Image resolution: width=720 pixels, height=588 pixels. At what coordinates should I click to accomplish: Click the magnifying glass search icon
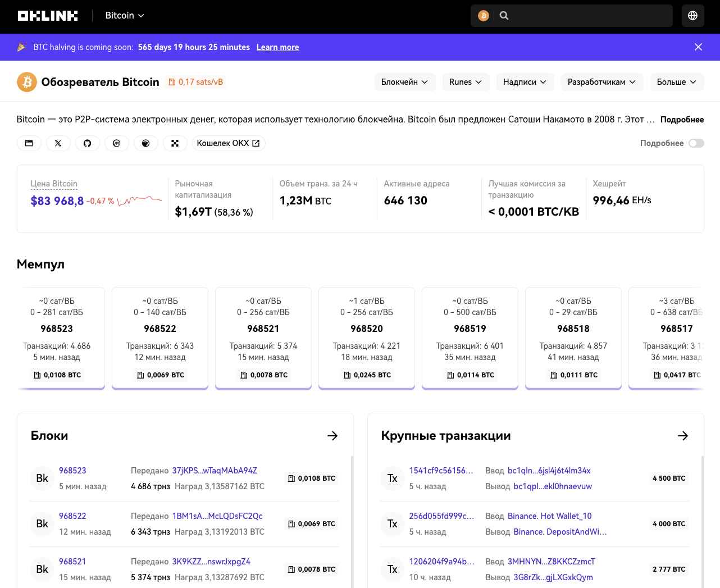[504, 16]
